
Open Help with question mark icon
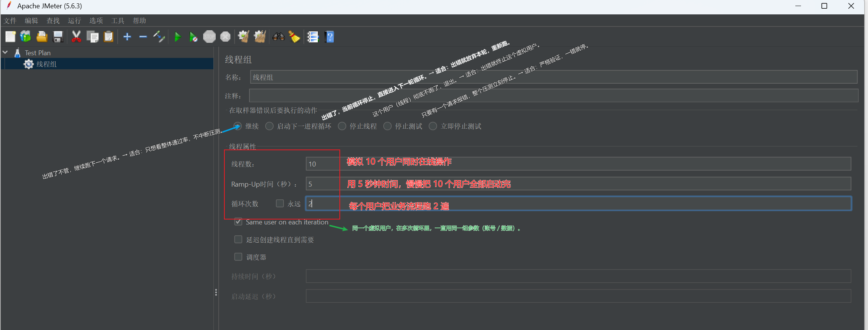point(329,37)
